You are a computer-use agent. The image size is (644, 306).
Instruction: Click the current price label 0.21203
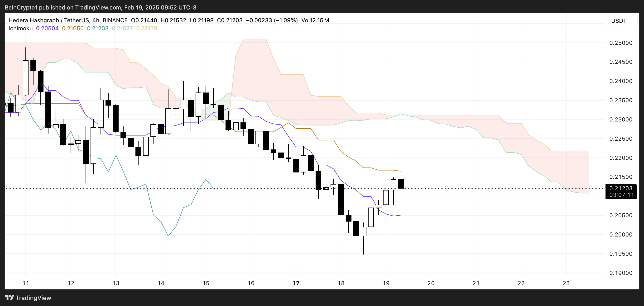click(x=620, y=188)
